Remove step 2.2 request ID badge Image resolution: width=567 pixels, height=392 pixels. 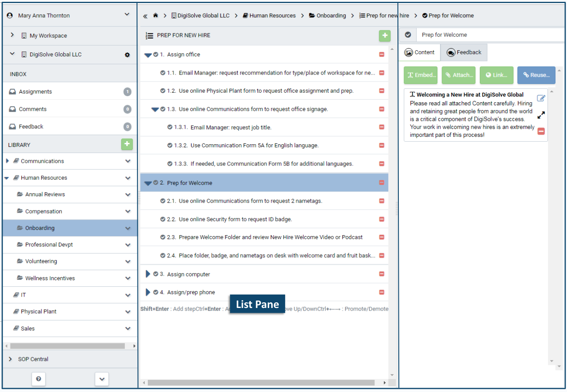(x=381, y=219)
